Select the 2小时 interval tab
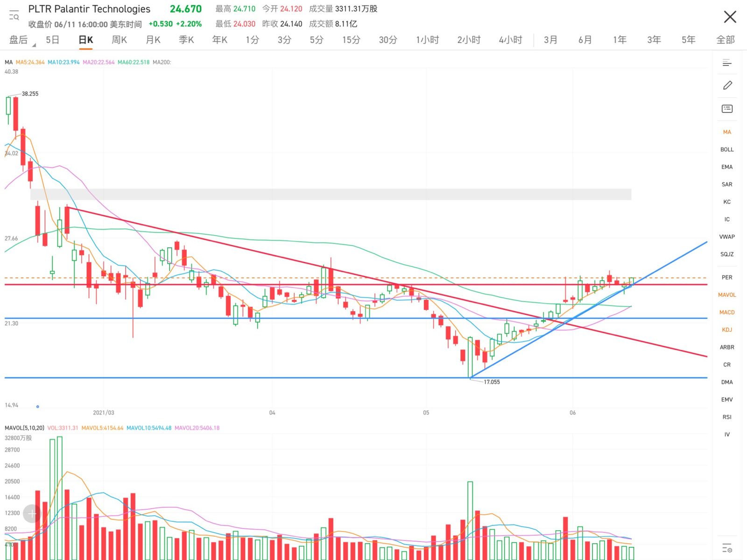This screenshot has height=560, width=747. click(x=469, y=40)
